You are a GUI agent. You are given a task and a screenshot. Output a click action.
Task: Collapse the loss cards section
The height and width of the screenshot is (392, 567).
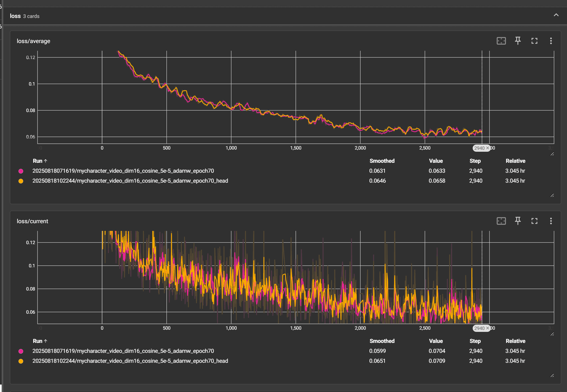point(556,15)
